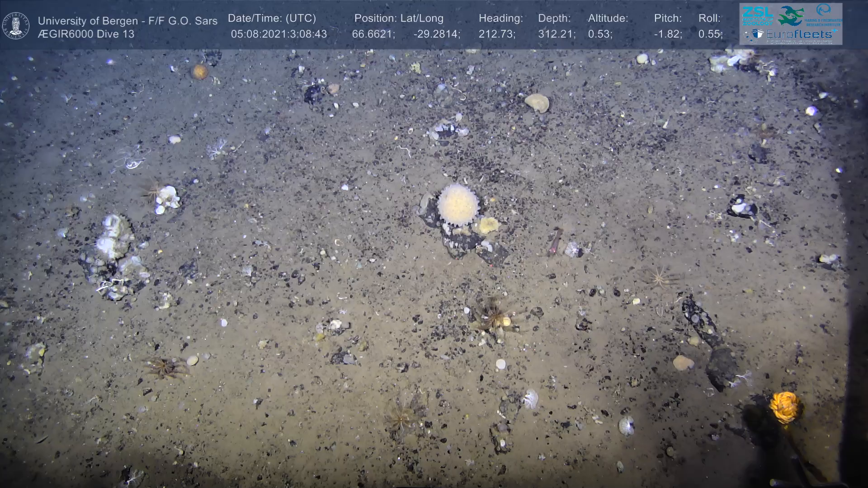This screenshot has width=868, height=488.
Task: Click the Marine & Freshwater Research Institute logo
Action: click(824, 14)
